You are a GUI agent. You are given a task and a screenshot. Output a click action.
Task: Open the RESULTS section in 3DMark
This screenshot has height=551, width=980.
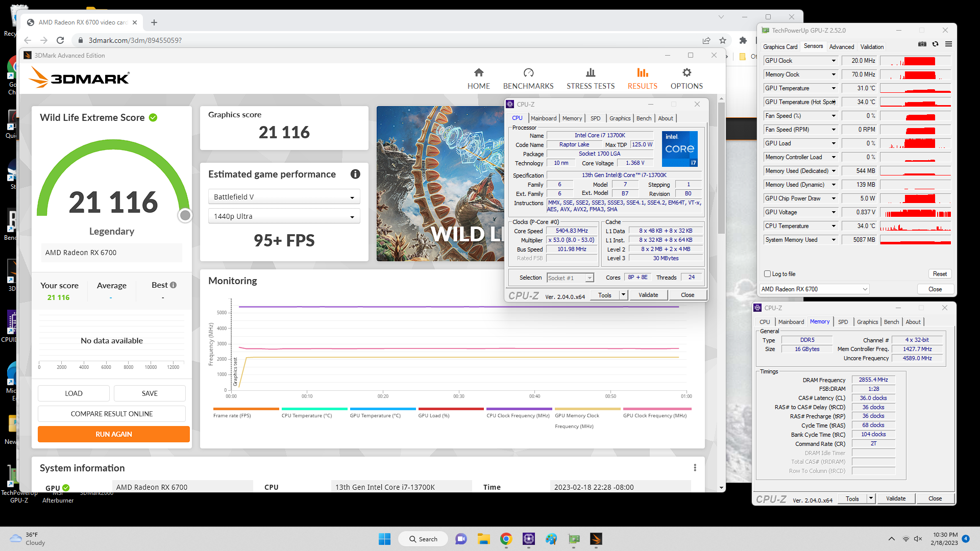coord(642,79)
